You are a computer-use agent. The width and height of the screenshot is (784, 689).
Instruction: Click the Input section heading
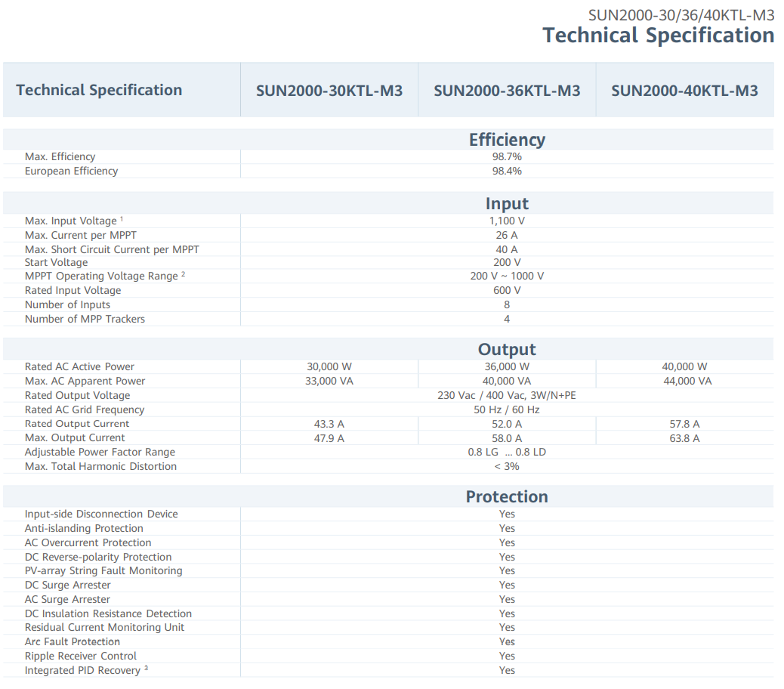[507, 203]
